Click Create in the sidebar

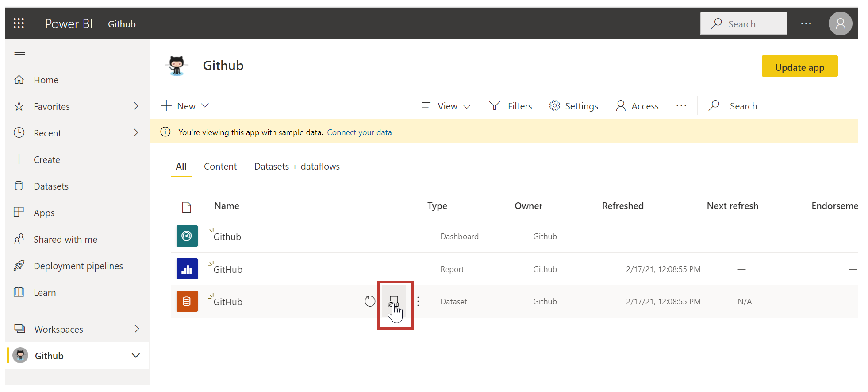[47, 160]
